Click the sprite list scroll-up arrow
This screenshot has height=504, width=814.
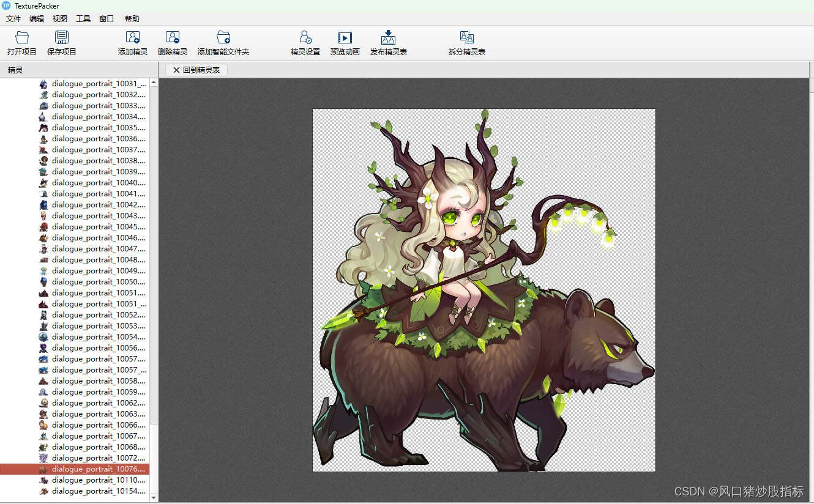[x=154, y=83]
